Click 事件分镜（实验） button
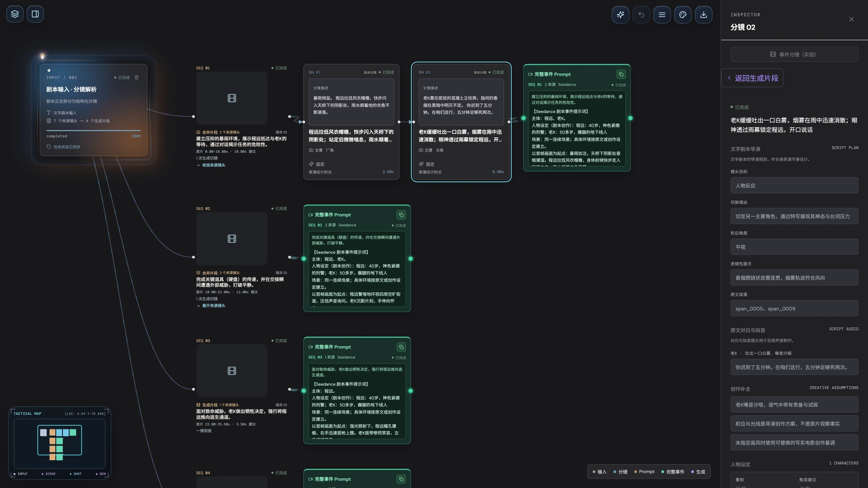 794,54
